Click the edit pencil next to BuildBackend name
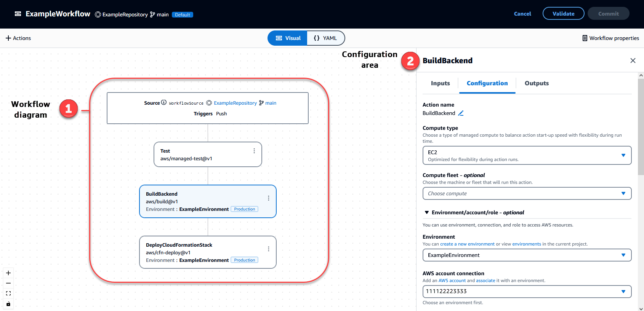The width and height of the screenshot is (644, 311). click(461, 113)
